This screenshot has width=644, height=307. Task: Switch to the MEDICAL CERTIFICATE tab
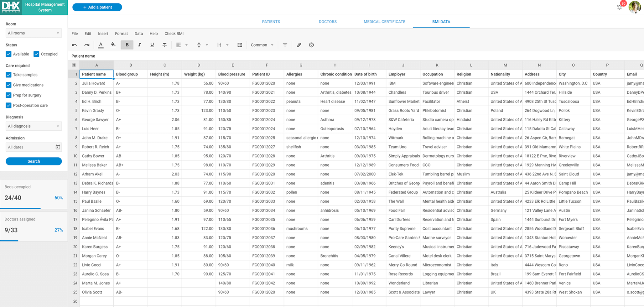click(x=384, y=22)
